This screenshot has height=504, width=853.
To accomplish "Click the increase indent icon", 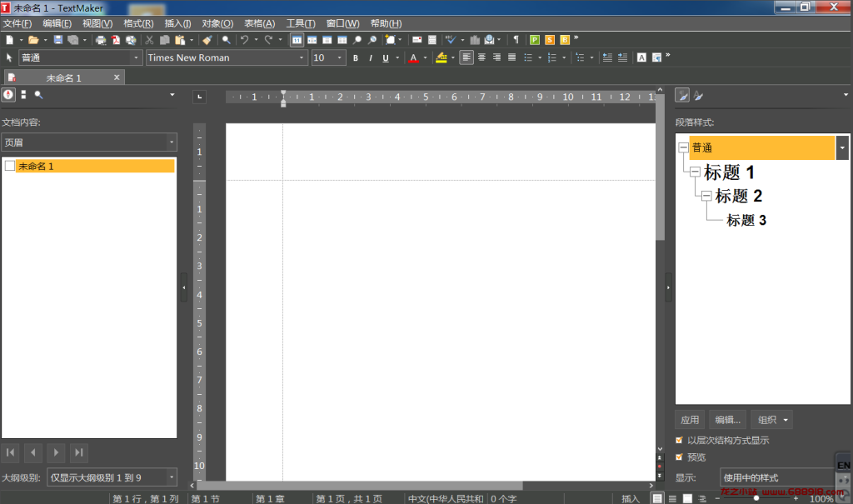I will click(x=622, y=57).
